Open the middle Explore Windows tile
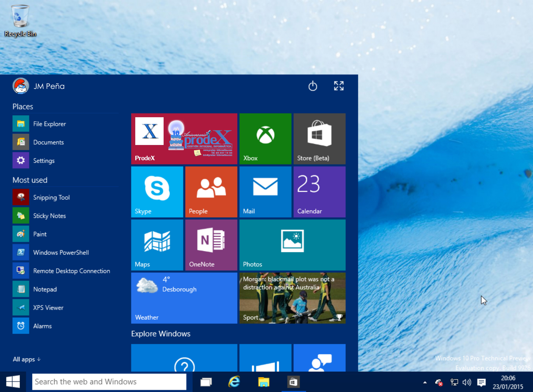The height and width of the screenshot is (392, 533). pyautogui.click(x=265, y=358)
